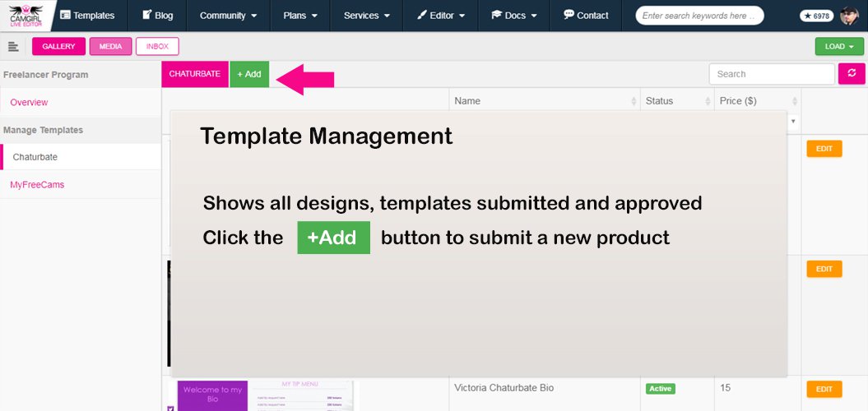Sort the table by Price ($) column
This screenshot has height=411, width=868.
pos(758,101)
